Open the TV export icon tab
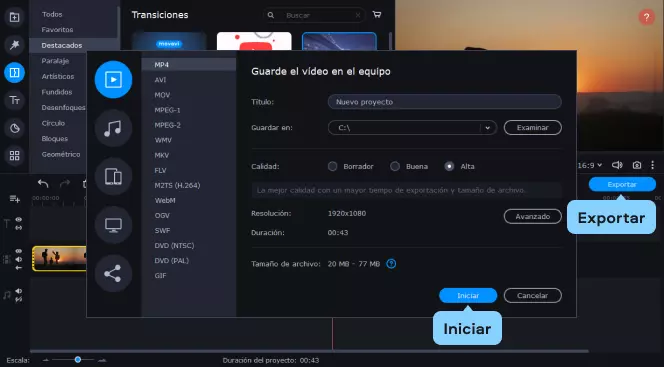 pyautogui.click(x=113, y=225)
